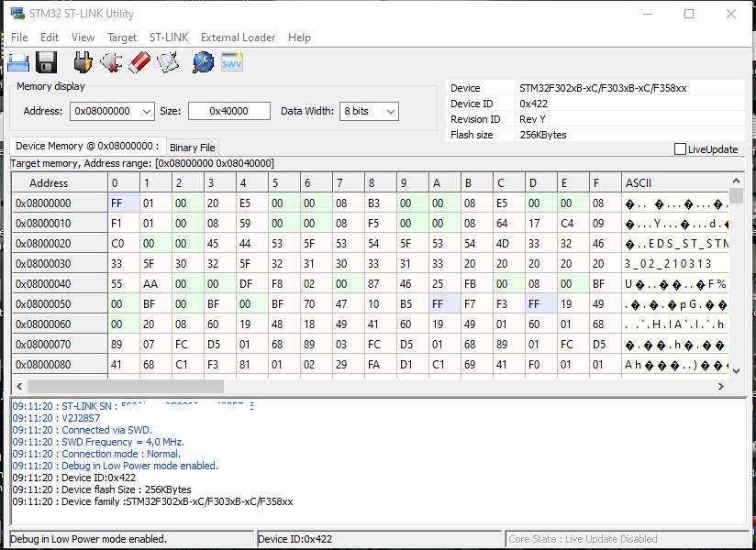Screen dimensions: 756x550
Task: Disconnect from target via toolbar icon
Action: tap(111, 62)
